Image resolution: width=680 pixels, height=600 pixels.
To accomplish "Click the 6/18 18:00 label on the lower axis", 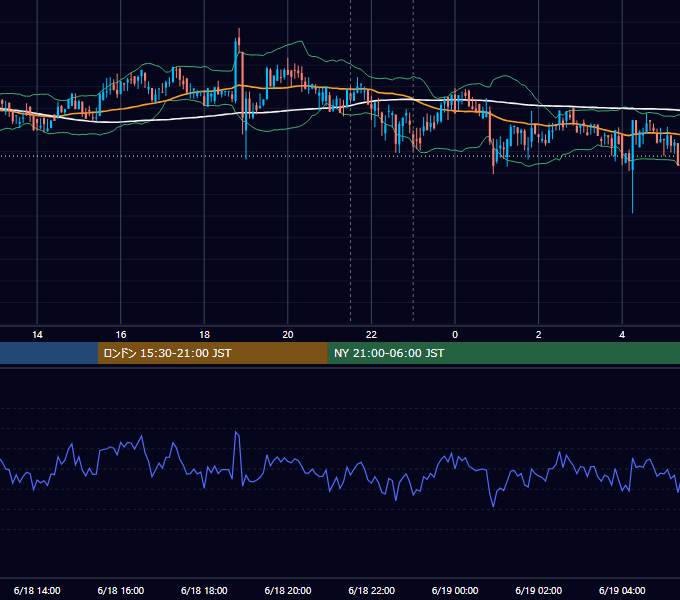I will point(204,590).
